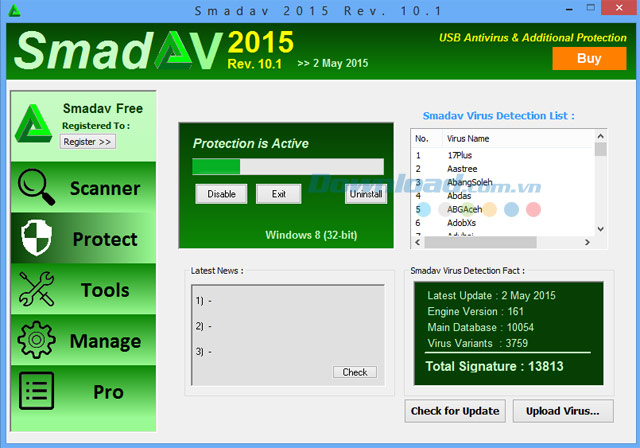
Task: Go to the Manage tab
Action: click(83, 340)
